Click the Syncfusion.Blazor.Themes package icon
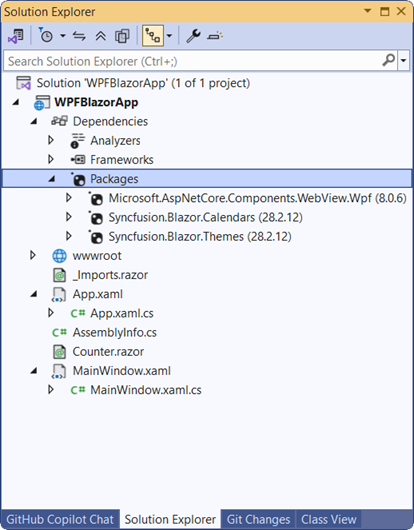Viewport: 414px width, 530px height. tap(96, 237)
